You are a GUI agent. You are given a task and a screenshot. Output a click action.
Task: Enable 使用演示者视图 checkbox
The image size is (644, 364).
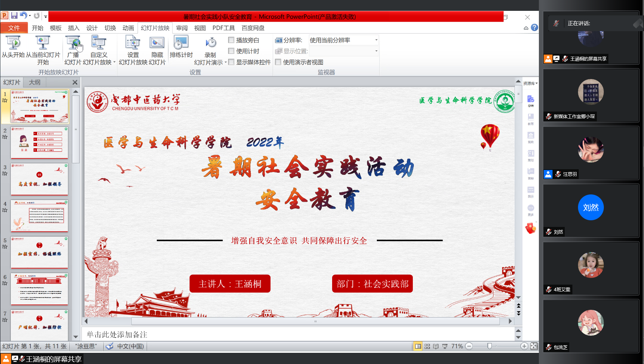point(278,62)
